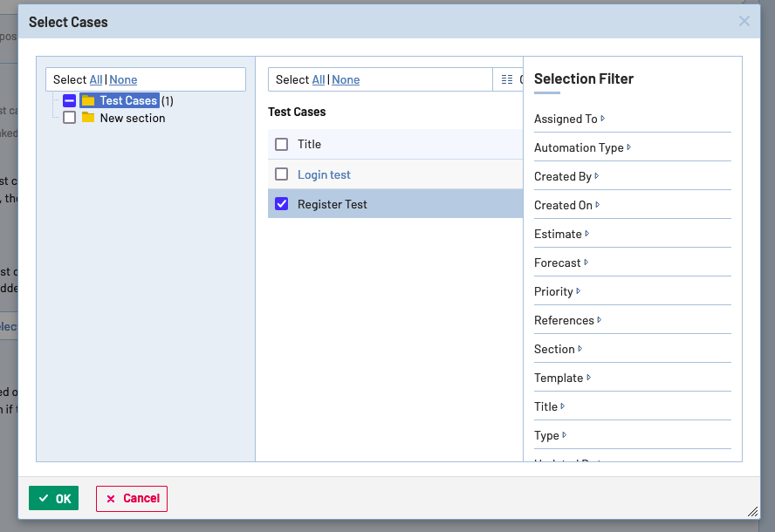775x532 pixels.
Task: Click the dialog corner grip handle
Action: pyautogui.click(x=753, y=512)
